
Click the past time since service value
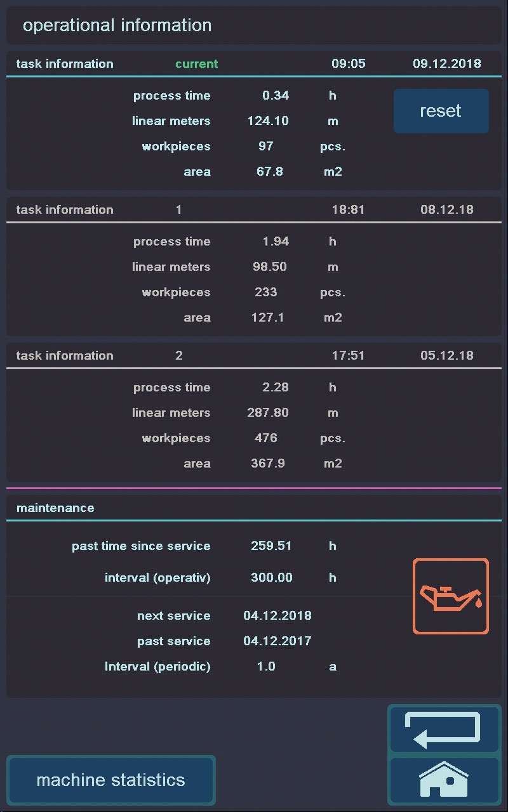pyautogui.click(x=271, y=546)
